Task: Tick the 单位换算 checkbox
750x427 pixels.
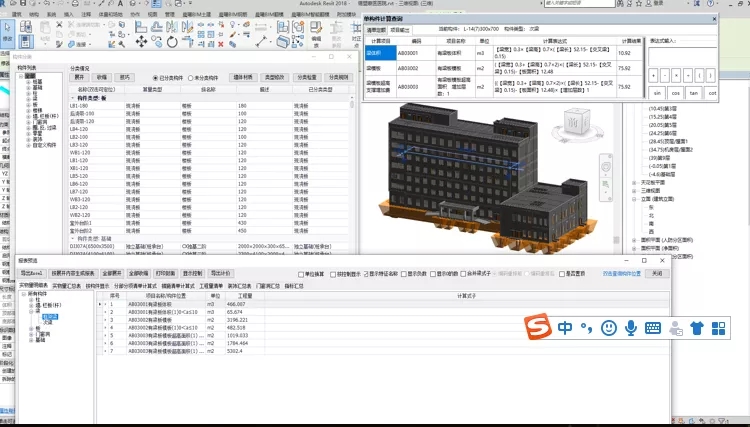Action: [301, 274]
